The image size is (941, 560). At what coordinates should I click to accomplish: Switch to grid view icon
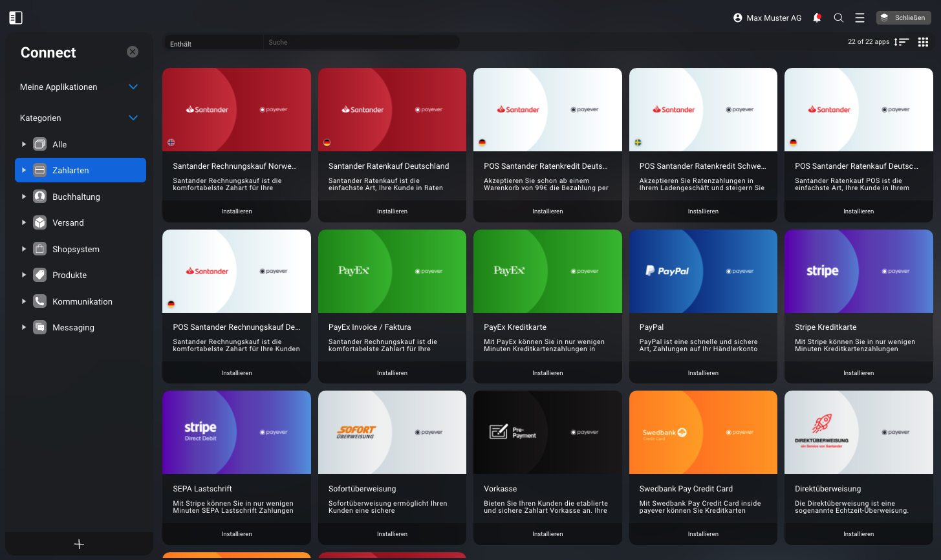click(924, 42)
